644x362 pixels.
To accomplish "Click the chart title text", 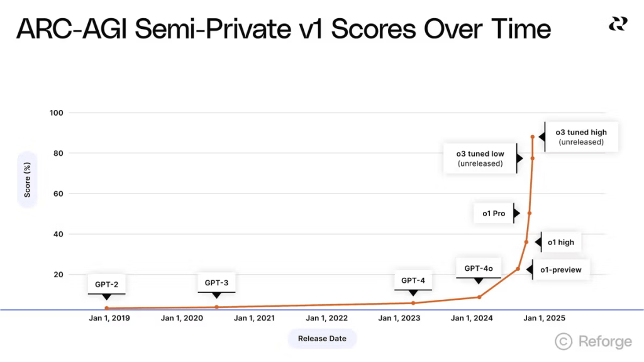I will tap(283, 30).
